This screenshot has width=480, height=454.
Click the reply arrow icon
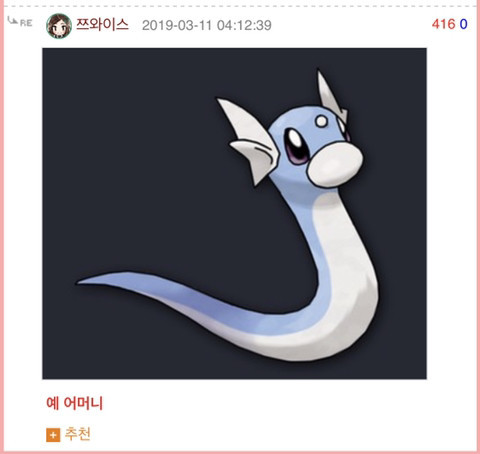tap(13, 20)
